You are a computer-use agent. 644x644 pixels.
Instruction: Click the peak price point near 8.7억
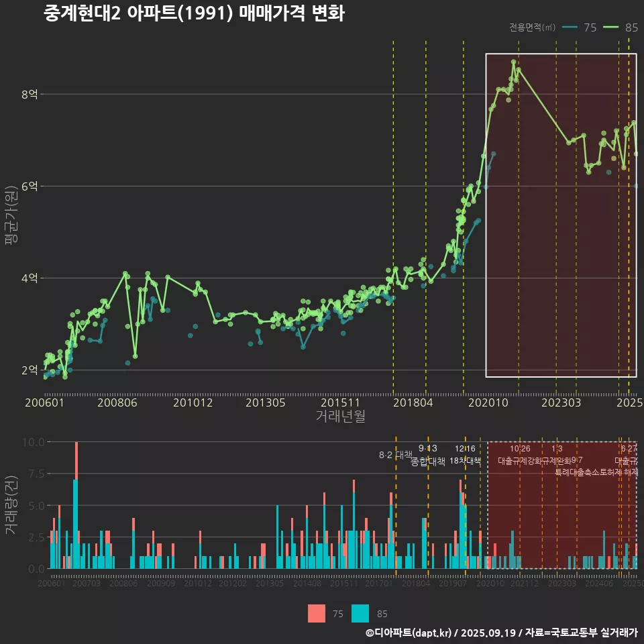click(x=513, y=62)
